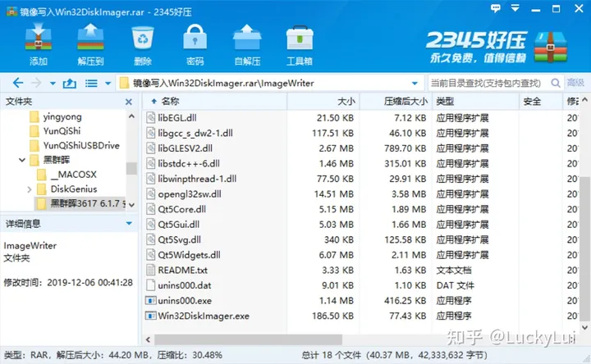Sort by 类型 column header

tap(475, 102)
